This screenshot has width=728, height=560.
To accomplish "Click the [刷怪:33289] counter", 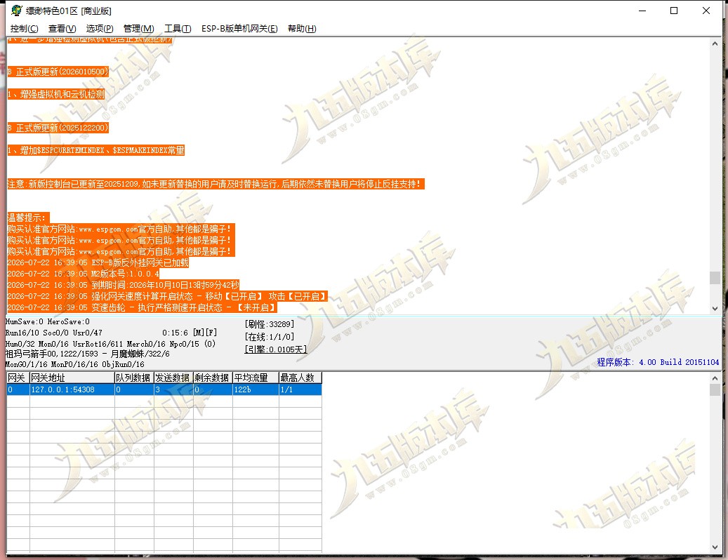I will click(270, 324).
